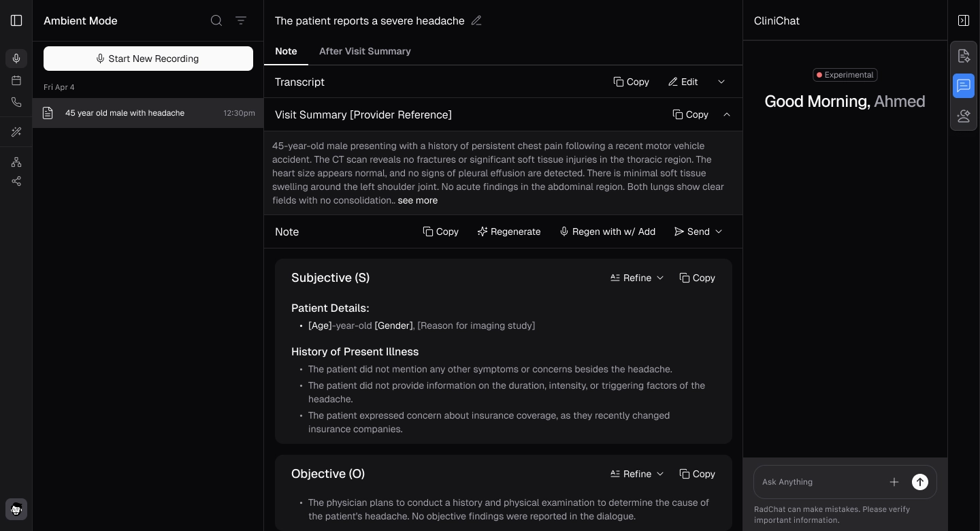Start New Recording
This screenshot has height=531, width=980.
point(148,59)
